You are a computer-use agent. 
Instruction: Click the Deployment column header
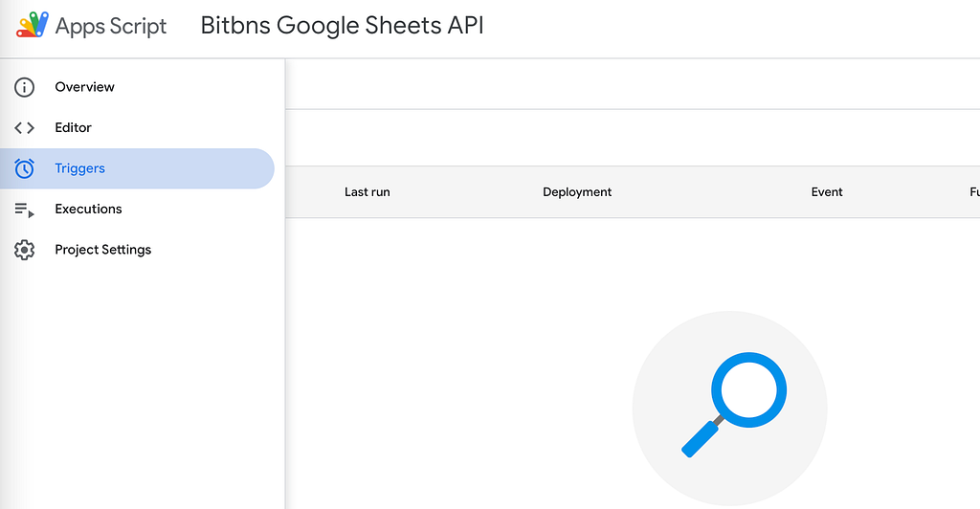tap(576, 192)
